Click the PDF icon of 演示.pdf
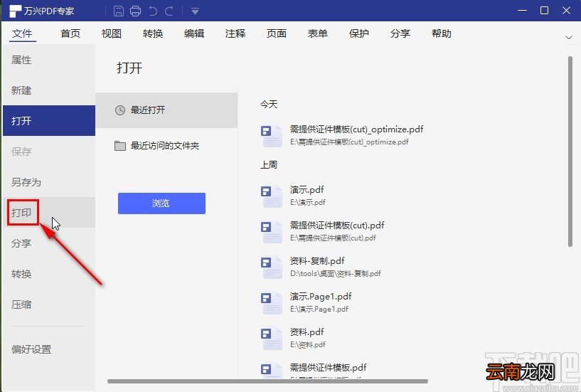The image size is (581, 392). (x=272, y=196)
